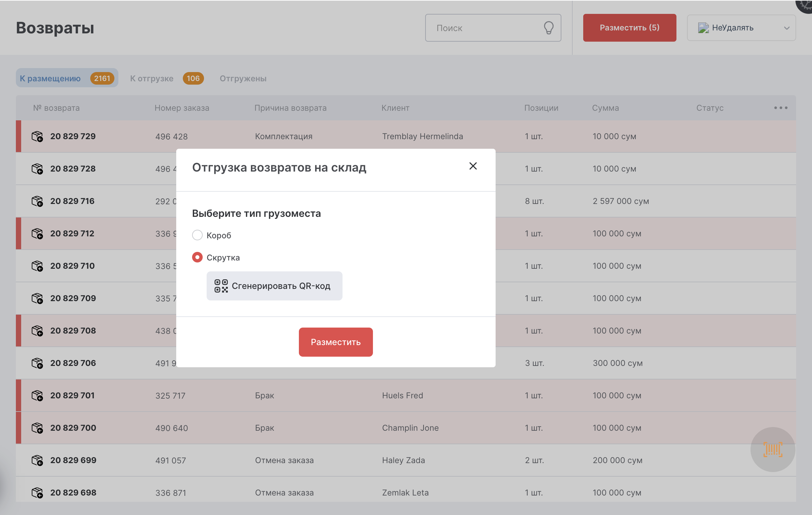The width and height of the screenshot is (812, 515).
Task: Click Разместить (5) header button
Action: point(629,28)
